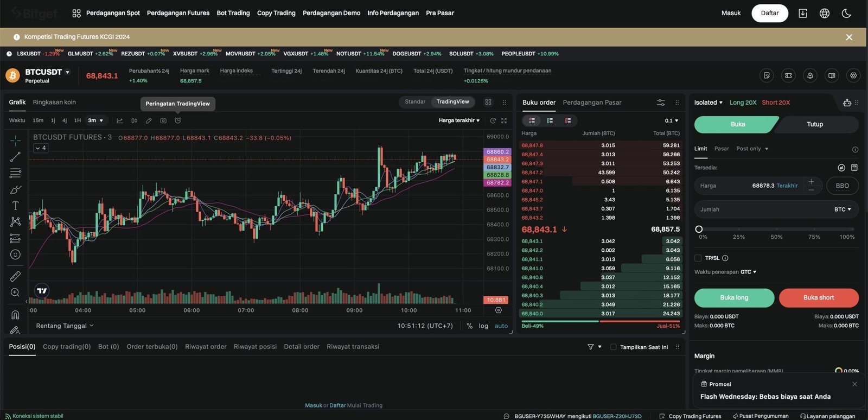
Task: Open the 0.1 order book depth dropdown
Action: click(672, 120)
